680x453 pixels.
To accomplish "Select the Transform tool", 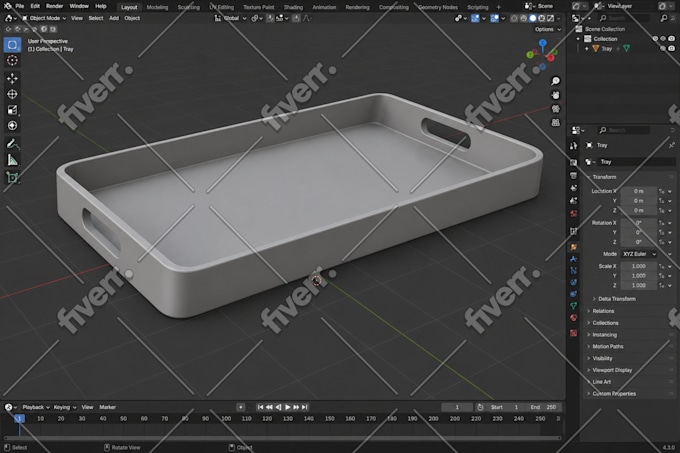I will [x=13, y=125].
